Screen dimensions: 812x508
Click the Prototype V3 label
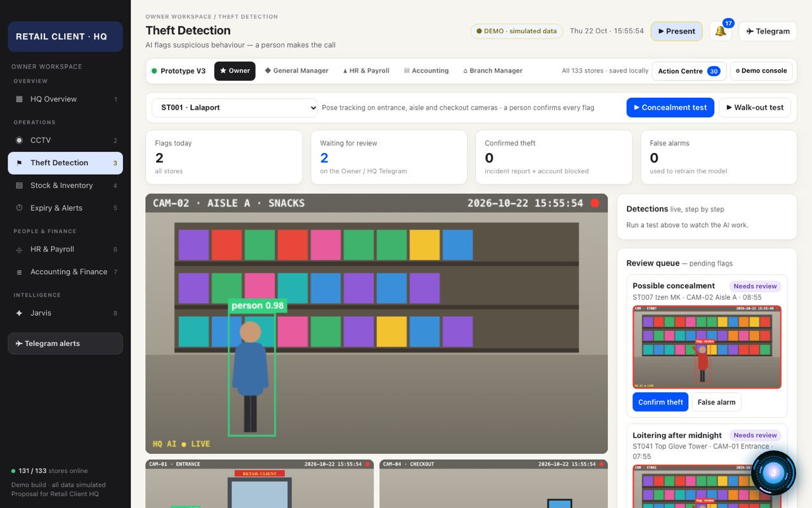[183, 71]
